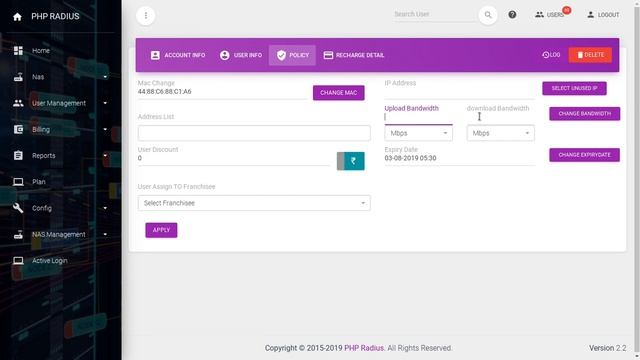Image resolution: width=640 pixels, height=360 pixels.
Task: Click the Change MAC button
Action: [338, 93]
